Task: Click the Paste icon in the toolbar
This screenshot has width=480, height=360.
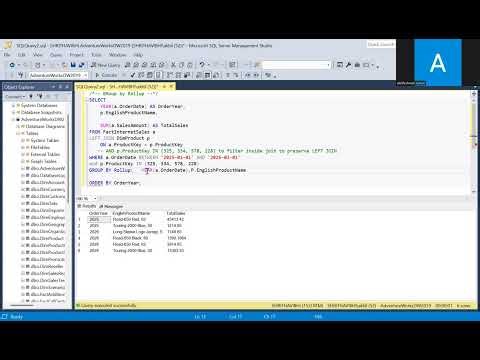Action: 190,65
